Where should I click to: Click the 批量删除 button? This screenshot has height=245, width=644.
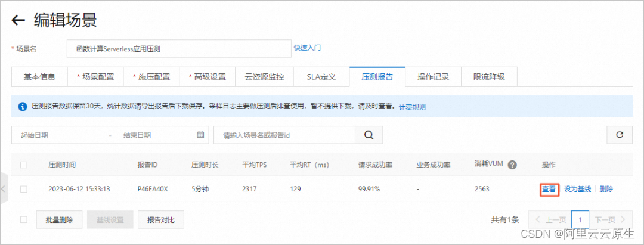(59, 219)
